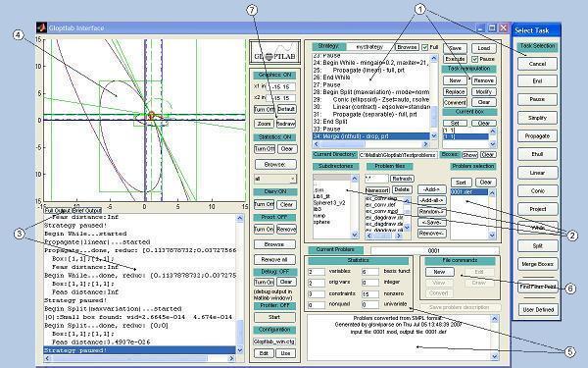Edit the configuration file
Image resolution: width=588 pixels, height=368 pixels.
coord(264,353)
